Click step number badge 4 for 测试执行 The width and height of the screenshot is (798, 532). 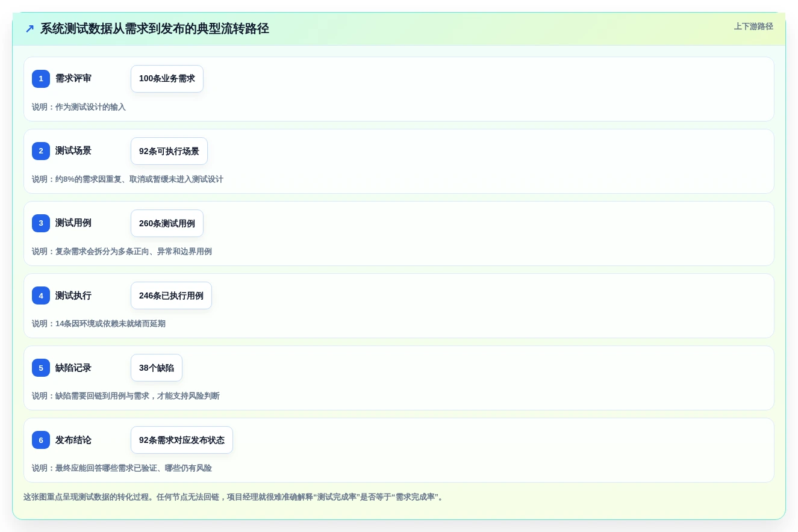(41, 295)
